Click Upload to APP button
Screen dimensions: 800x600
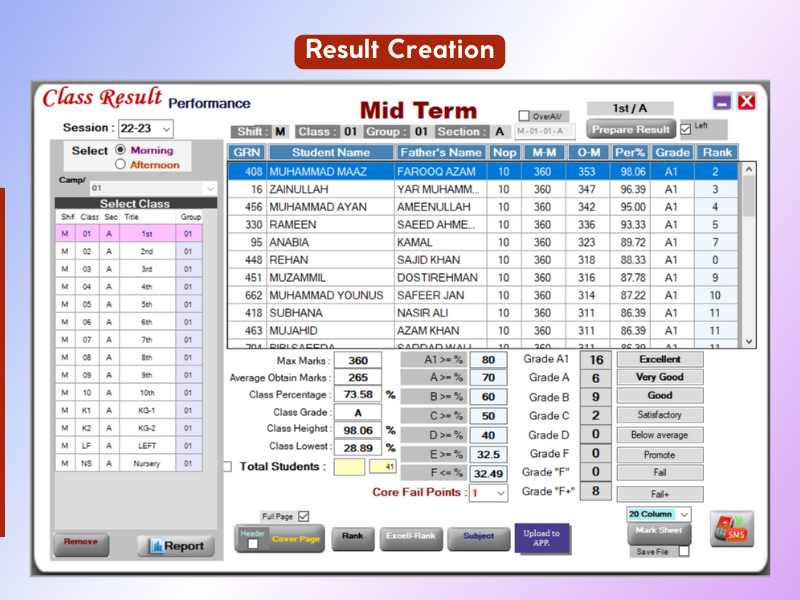point(541,538)
